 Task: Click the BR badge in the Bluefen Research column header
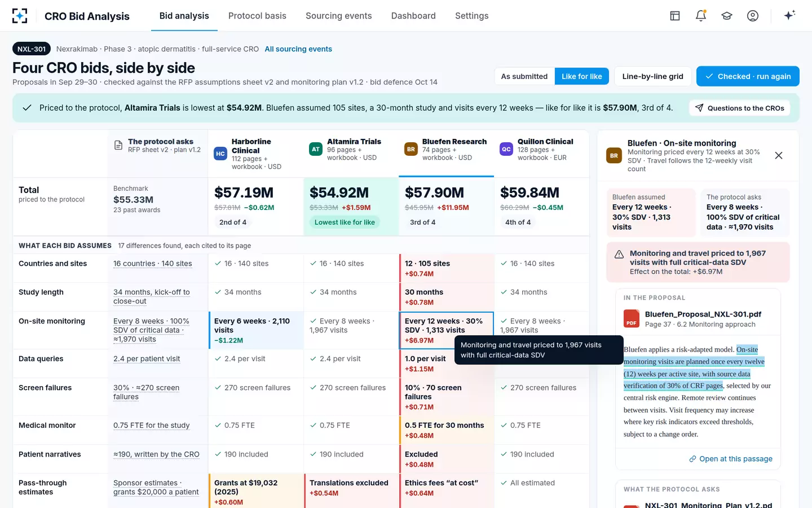point(411,149)
